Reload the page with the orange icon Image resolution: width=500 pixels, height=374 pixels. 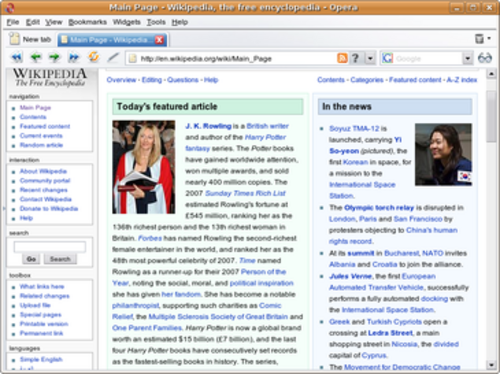tap(94, 57)
